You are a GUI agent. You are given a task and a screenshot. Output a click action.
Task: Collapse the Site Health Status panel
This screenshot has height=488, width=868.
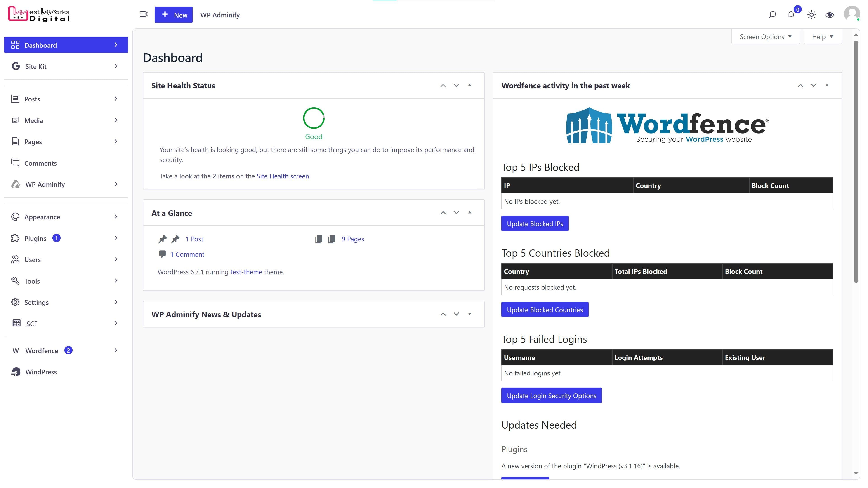pos(469,86)
